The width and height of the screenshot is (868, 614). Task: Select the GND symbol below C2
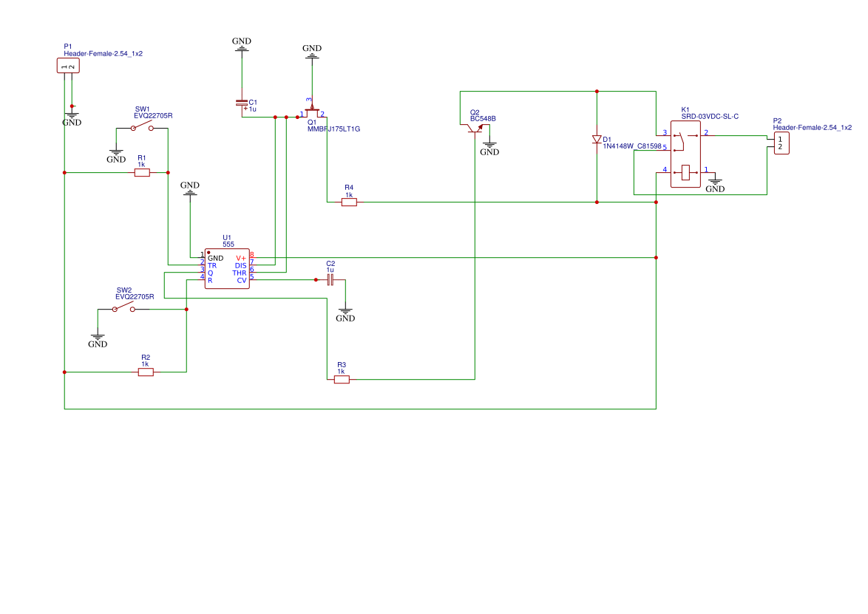pyautogui.click(x=345, y=315)
